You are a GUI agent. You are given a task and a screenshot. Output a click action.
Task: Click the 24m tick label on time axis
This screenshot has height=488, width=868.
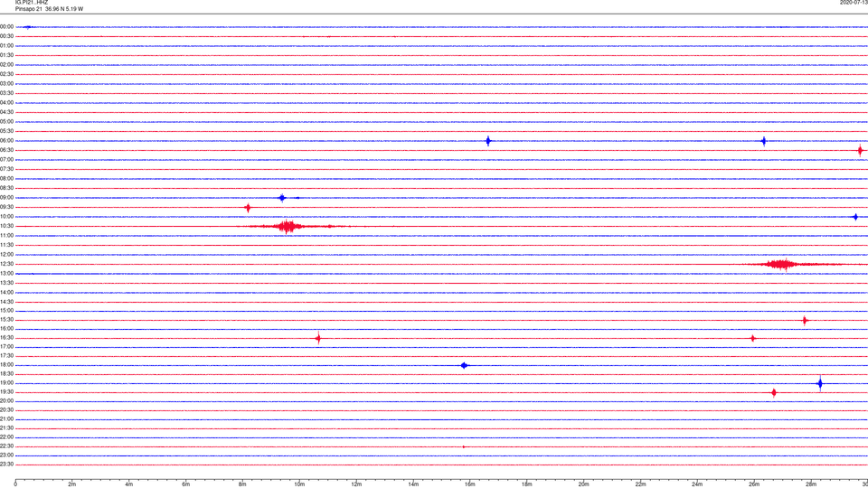pyautogui.click(x=697, y=484)
